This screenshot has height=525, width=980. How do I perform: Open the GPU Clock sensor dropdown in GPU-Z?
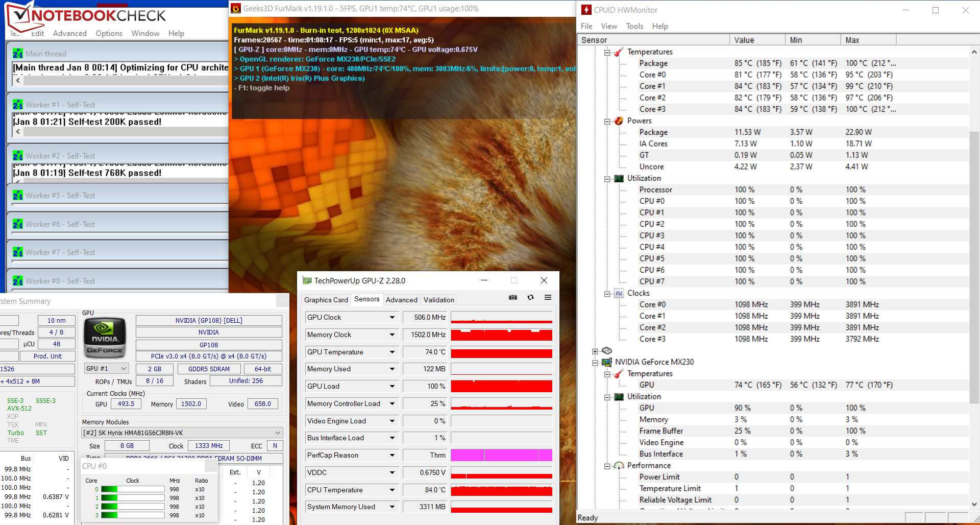[392, 317]
